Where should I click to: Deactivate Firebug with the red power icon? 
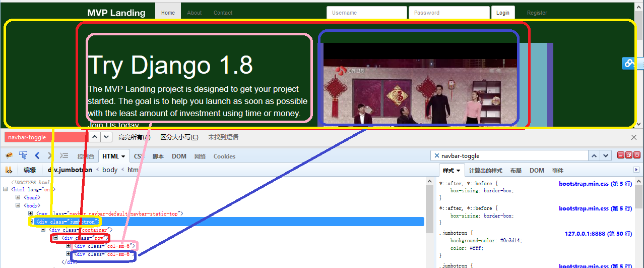point(637,155)
